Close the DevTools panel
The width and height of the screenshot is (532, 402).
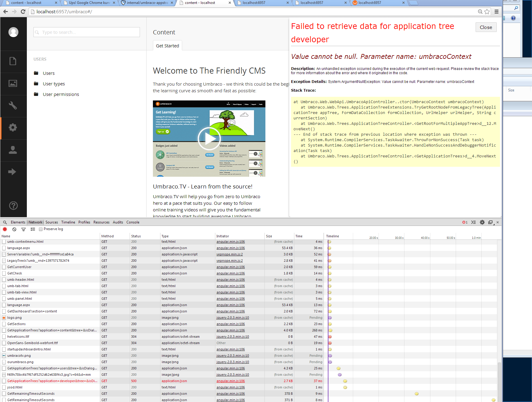(498, 222)
